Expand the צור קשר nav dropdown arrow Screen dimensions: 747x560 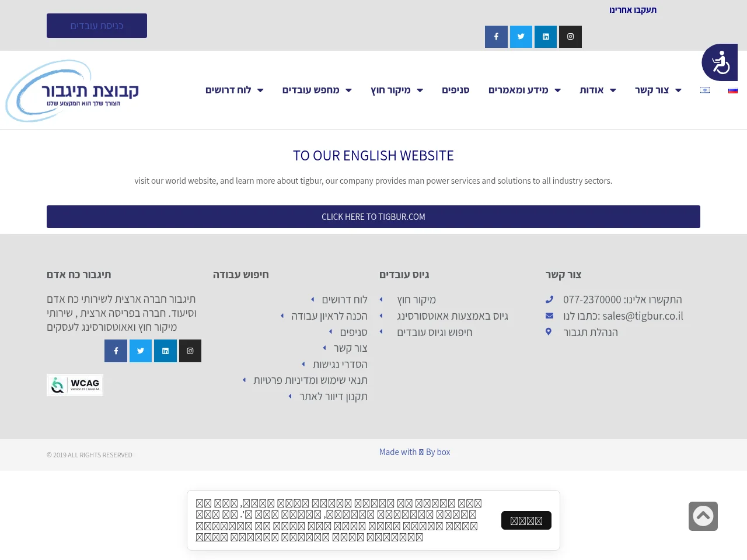pyautogui.click(x=678, y=90)
